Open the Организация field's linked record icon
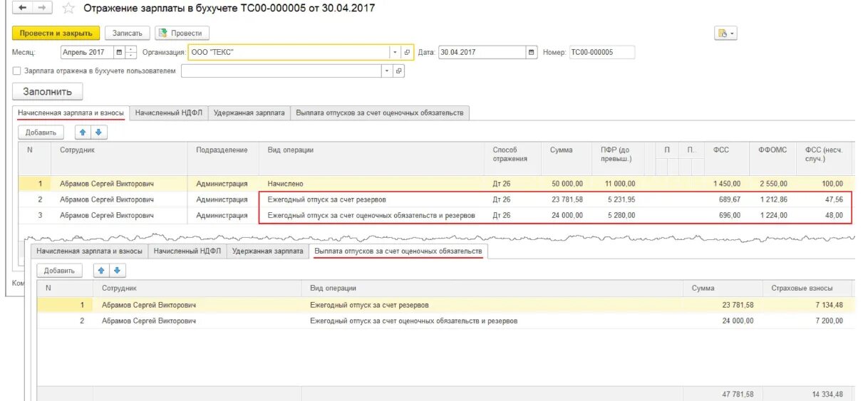The height and width of the screenshot is (401, 868). pos(407,52)
